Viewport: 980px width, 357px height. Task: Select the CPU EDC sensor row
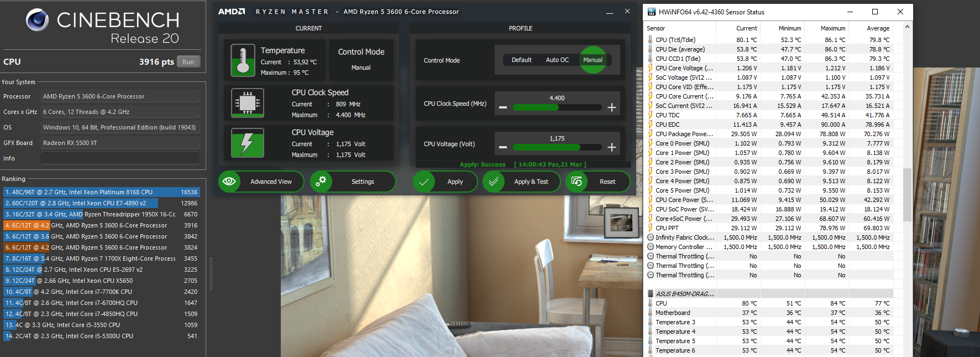click(769, 125)
